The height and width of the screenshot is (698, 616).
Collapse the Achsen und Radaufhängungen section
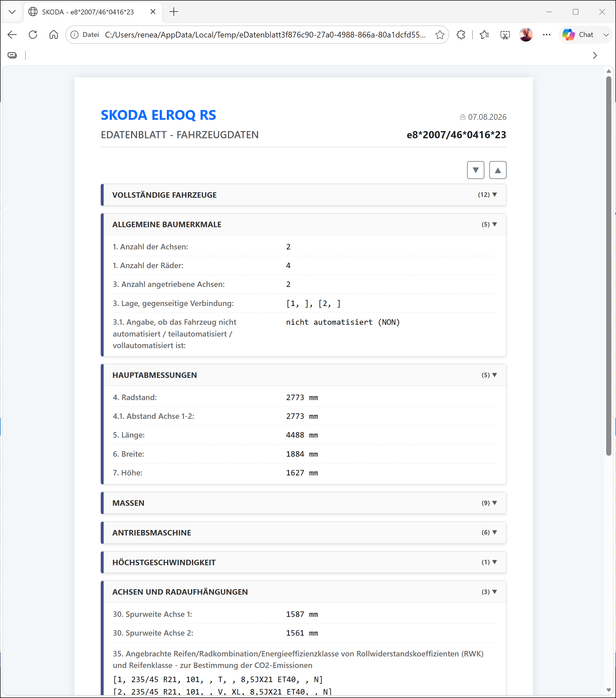tap(304, 592)
